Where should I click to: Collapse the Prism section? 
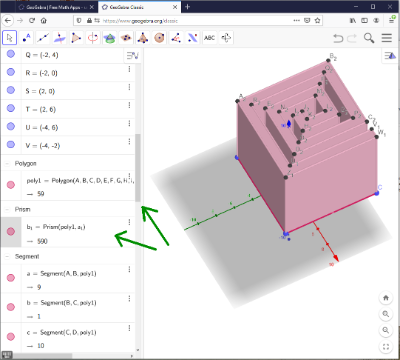click(7, 209)
